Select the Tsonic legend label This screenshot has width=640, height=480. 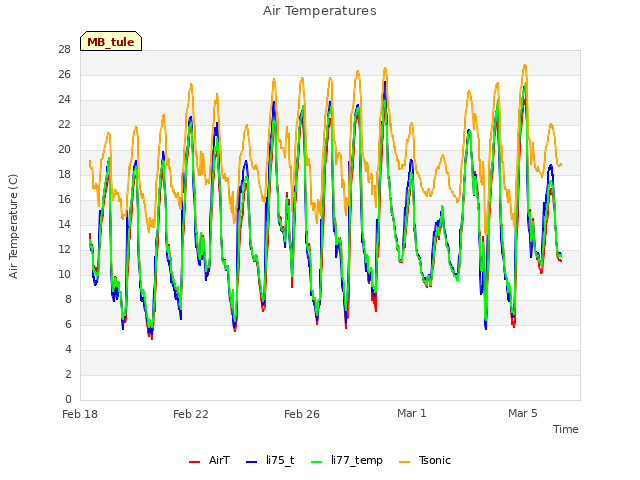point(434,460)
